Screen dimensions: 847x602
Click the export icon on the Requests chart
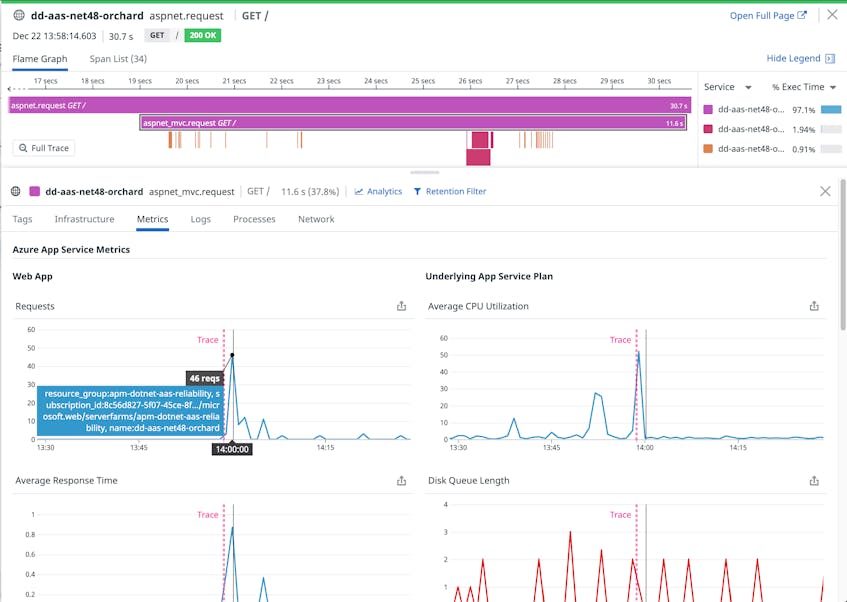click(401, 306)
